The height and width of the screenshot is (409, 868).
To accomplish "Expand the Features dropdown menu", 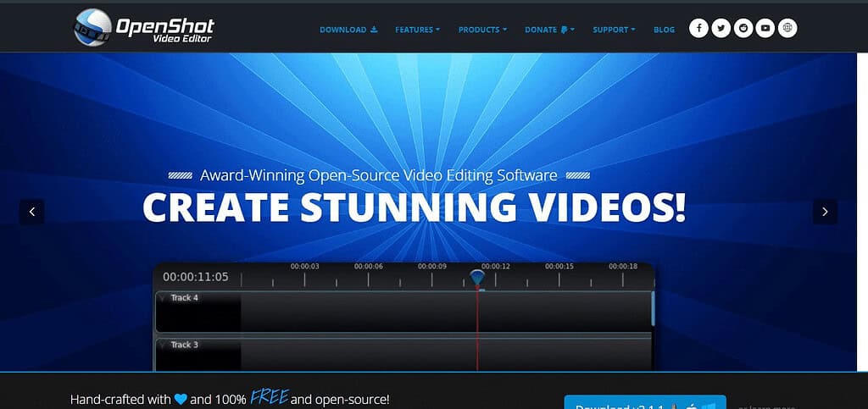I will [417, 30].
